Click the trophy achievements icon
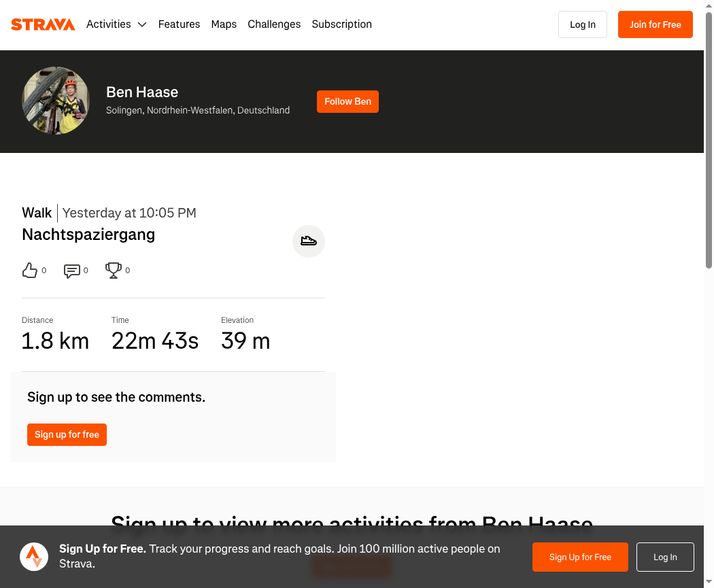The width and height of the screenshot is (714, 588). click(x=114, y=271)
